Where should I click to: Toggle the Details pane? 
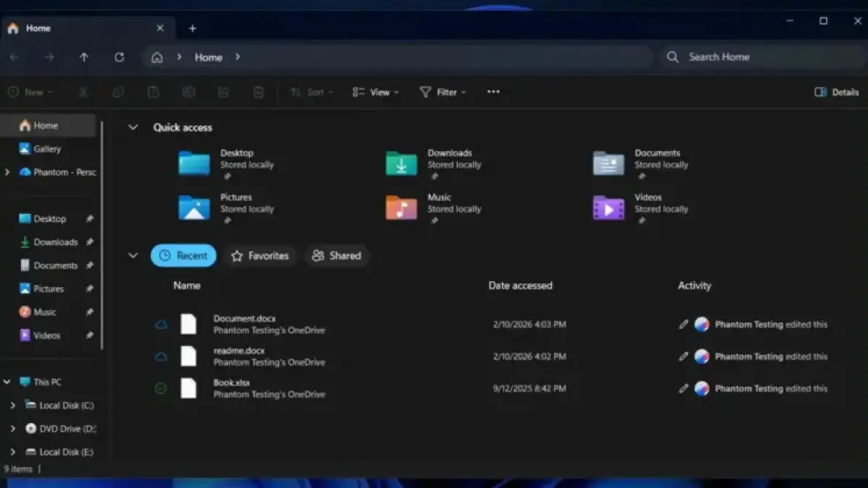pos(836,92)
